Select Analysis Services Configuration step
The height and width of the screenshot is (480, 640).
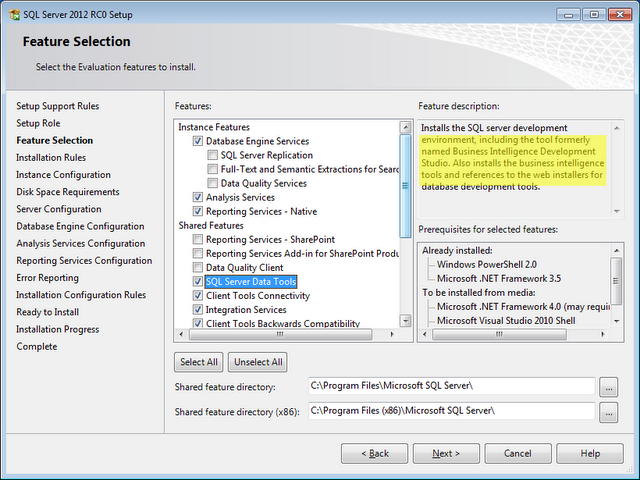coord(81,243)
